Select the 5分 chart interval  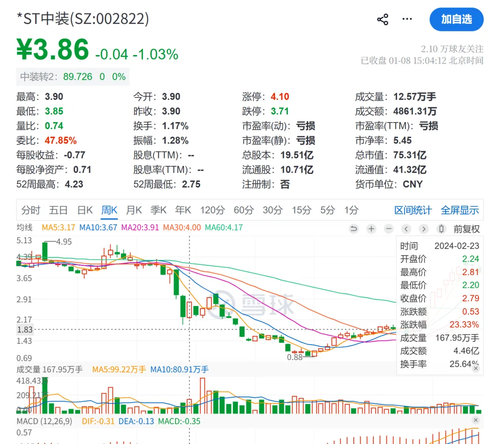click(x=328, y=210)
